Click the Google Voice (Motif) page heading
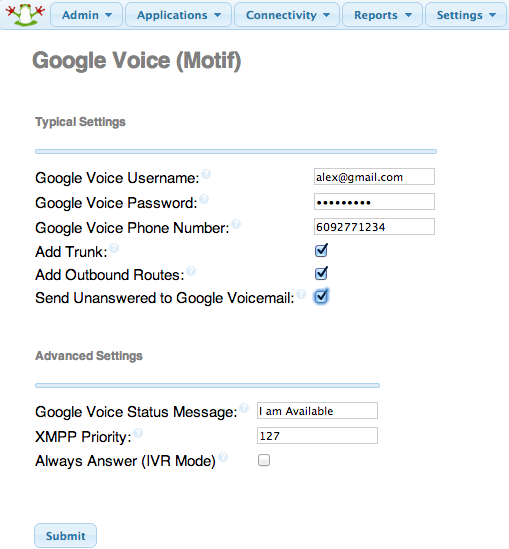 point(137,61)
